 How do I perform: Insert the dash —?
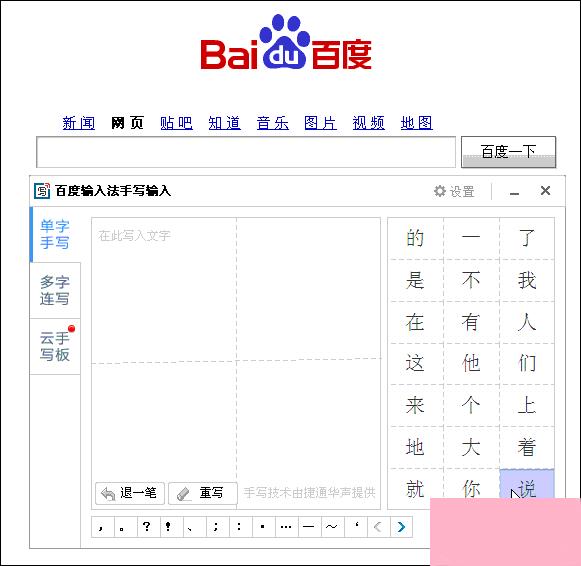tap(310, 526)
